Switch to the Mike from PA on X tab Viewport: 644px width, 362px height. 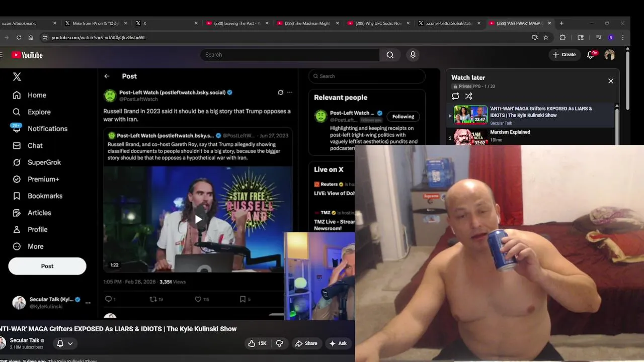[x=95, y=23]
